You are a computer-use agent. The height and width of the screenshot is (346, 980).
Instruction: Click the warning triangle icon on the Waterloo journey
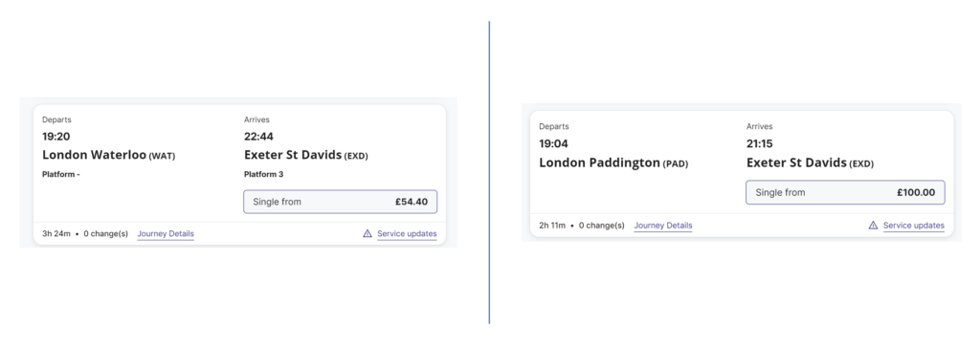click(x=367, y=233)
